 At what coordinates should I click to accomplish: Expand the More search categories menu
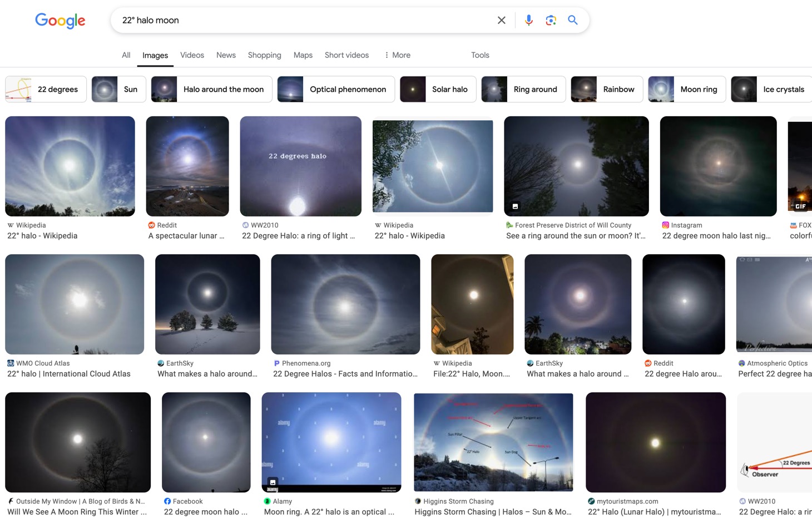[397, 55]
